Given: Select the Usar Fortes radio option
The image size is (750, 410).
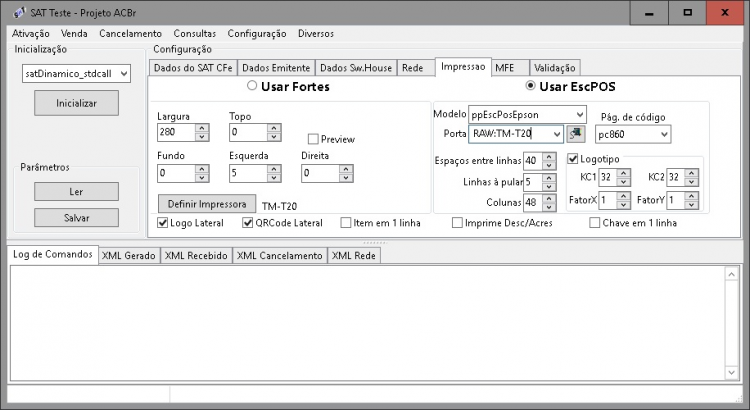Looking at the screenshot, I should click(252, 86).
